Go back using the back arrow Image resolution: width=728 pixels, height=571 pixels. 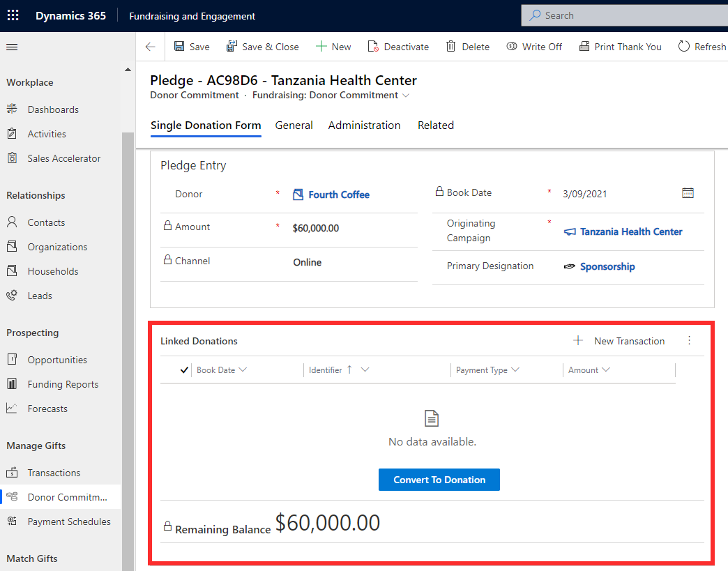click(x=151, y=47)
